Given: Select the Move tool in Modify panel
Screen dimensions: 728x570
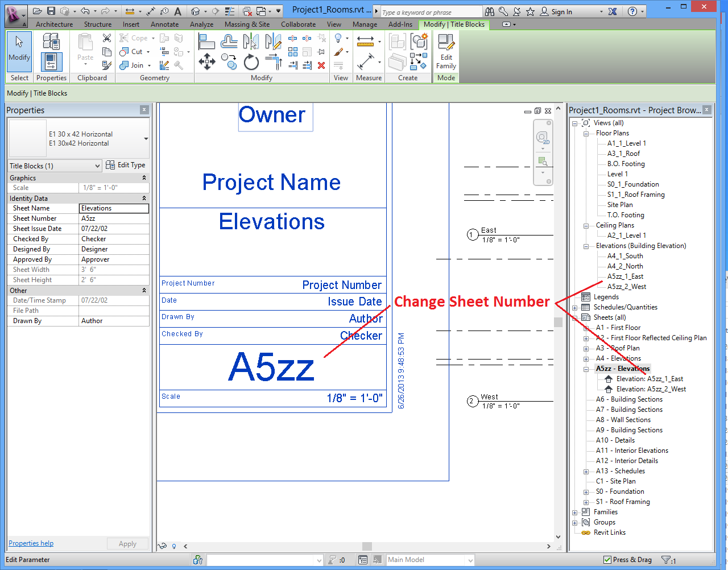Looking at the screenshot, I should pos(207,61).
